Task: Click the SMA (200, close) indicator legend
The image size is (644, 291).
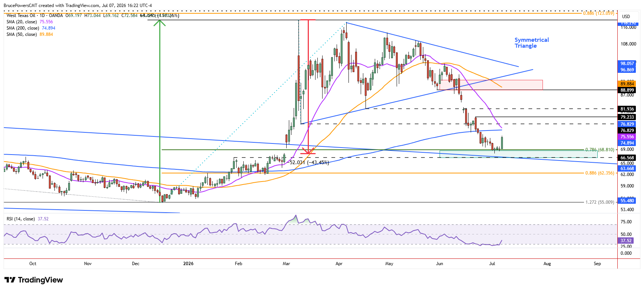Action: (x=31, y=28)
